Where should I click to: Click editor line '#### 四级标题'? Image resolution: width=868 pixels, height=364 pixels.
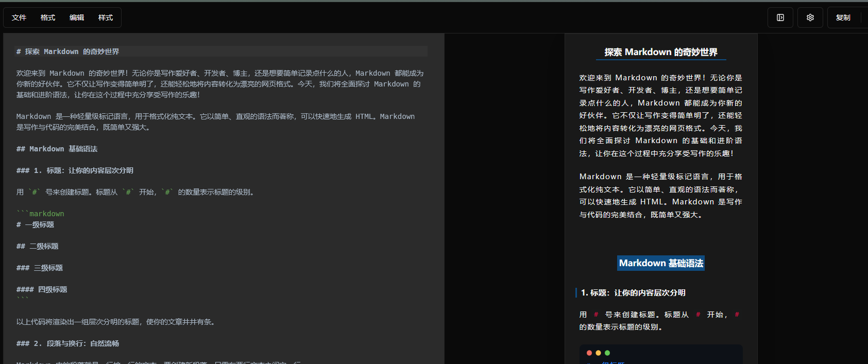[42, 289]
